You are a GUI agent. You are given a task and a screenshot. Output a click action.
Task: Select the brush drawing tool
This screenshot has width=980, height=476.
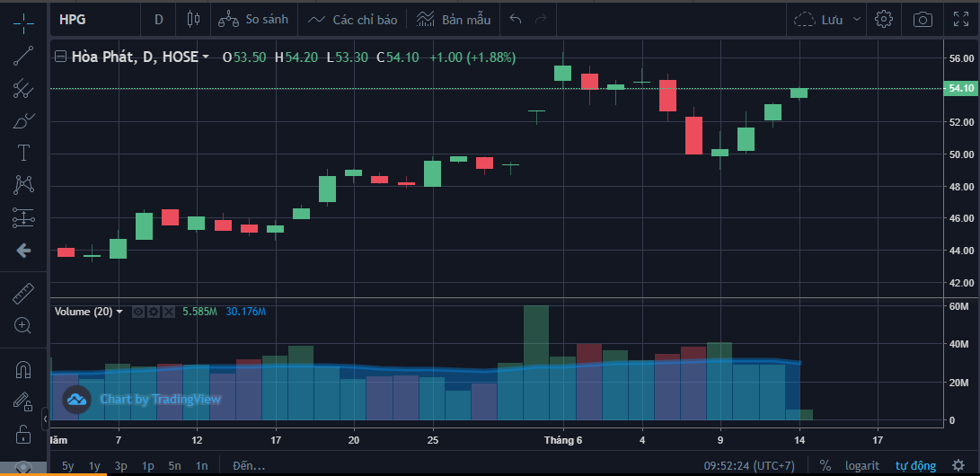click(23, 120)
